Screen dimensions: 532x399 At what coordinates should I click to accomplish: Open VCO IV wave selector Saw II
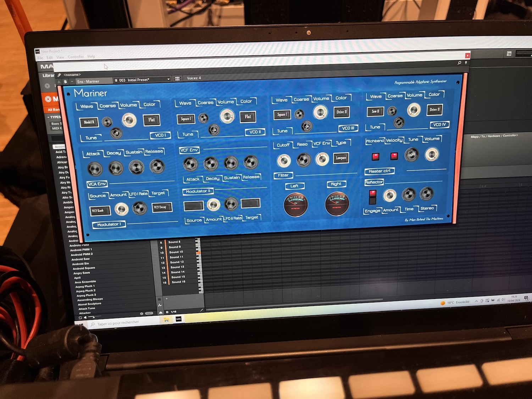pyautogui.click(x=375, y=111)
